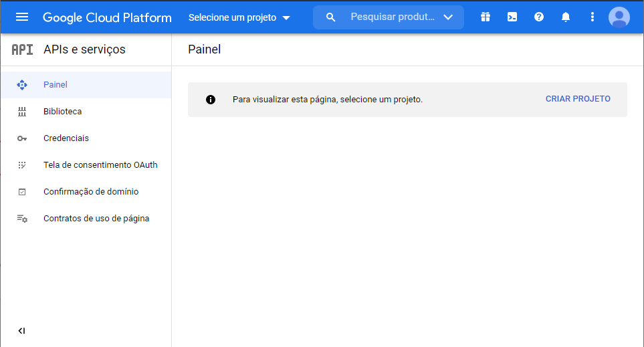Viewport: 644px width, 347px height.
Task: Show notifications bell icon
Action: click(566, 17)
